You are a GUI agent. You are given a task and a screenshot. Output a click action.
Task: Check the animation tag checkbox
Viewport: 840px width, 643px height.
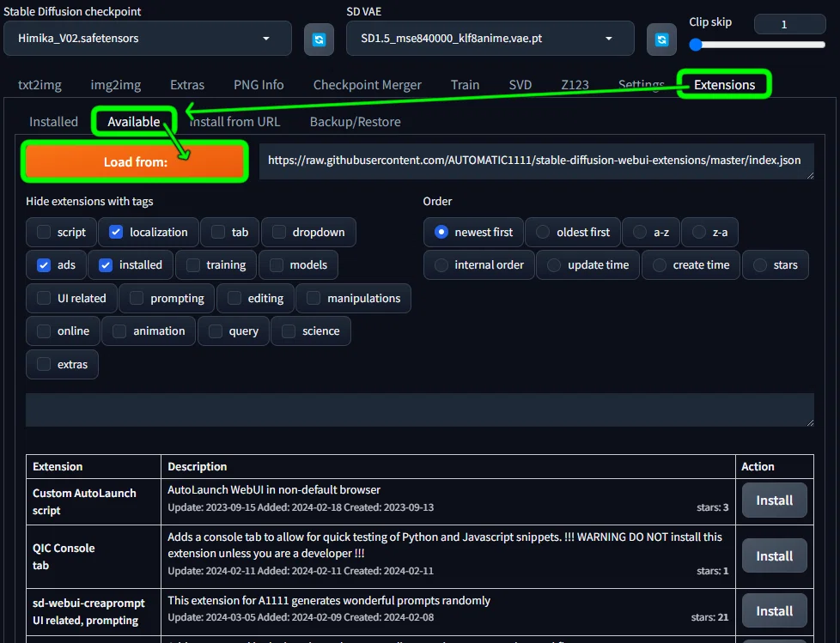(119, 331)
